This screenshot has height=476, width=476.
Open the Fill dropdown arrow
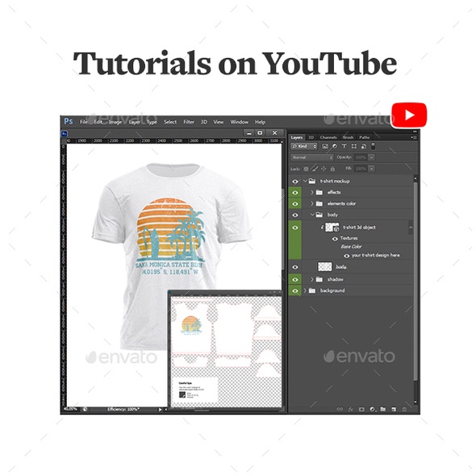371,169
